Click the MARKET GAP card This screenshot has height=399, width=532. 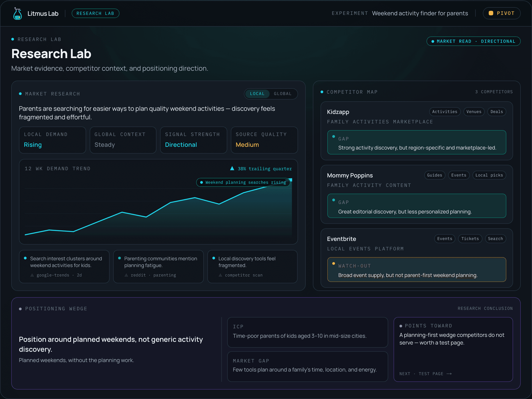(x=308, y=367)
